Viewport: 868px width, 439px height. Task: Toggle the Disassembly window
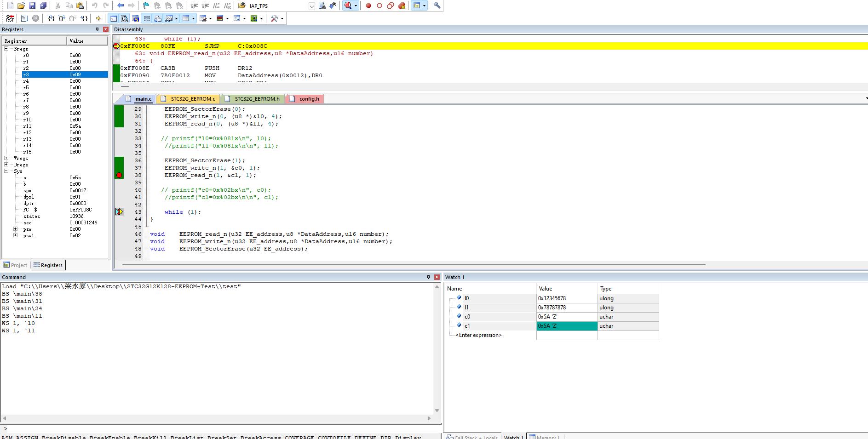click(x=124, y=18)
